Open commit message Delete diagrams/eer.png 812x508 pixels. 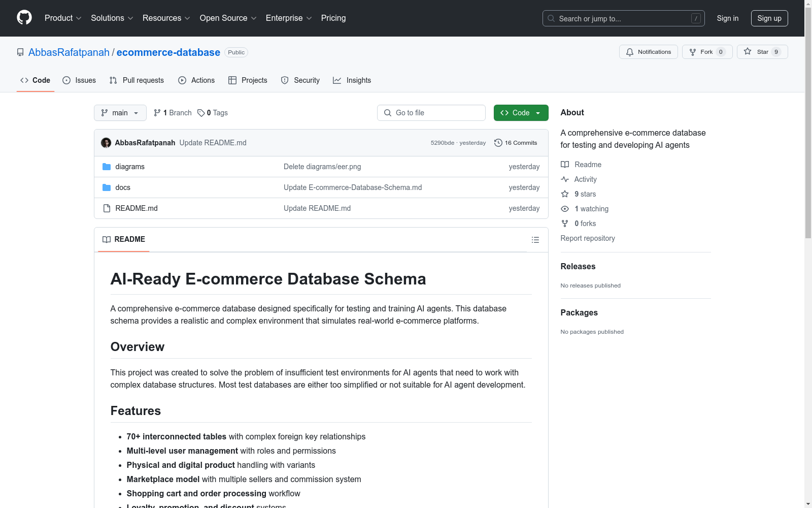(322, 167)
